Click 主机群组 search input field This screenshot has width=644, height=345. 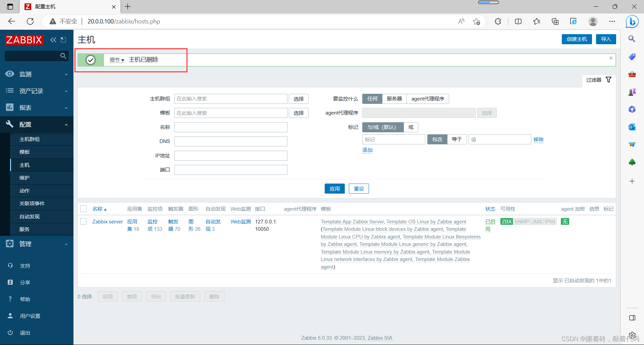231,99
